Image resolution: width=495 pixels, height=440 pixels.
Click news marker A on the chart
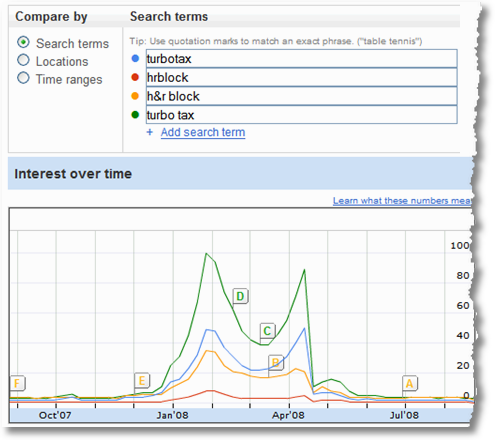coord(410,384)
